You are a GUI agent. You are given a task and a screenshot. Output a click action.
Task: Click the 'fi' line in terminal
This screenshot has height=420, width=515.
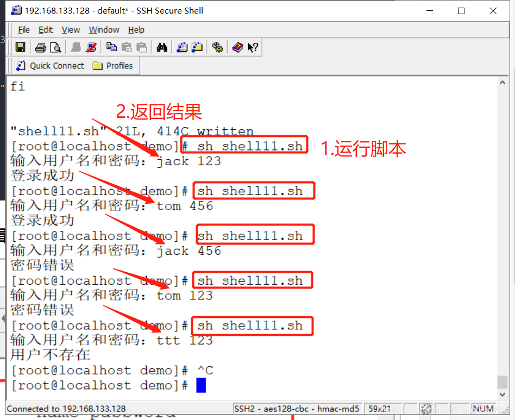pos(17,86)
